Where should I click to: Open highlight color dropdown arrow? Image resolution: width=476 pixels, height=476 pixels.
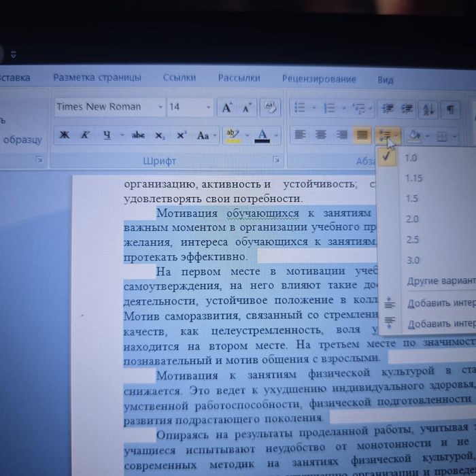(247, 135)
